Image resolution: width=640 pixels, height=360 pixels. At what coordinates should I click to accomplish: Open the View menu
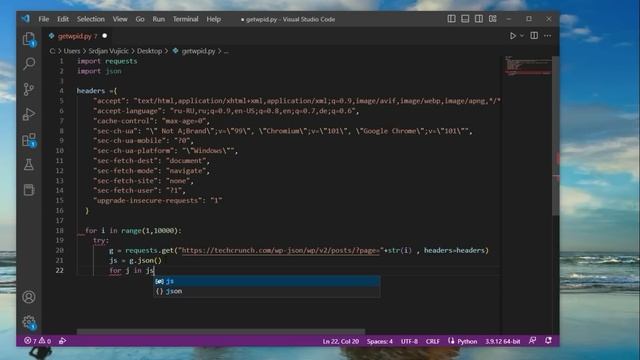(120, 19)
